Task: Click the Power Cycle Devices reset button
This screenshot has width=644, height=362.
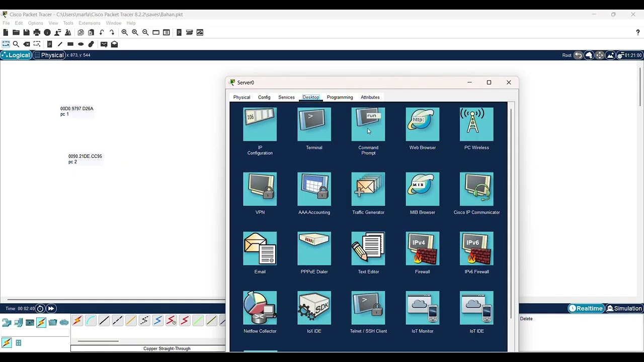Action: [x=40, y=308]
